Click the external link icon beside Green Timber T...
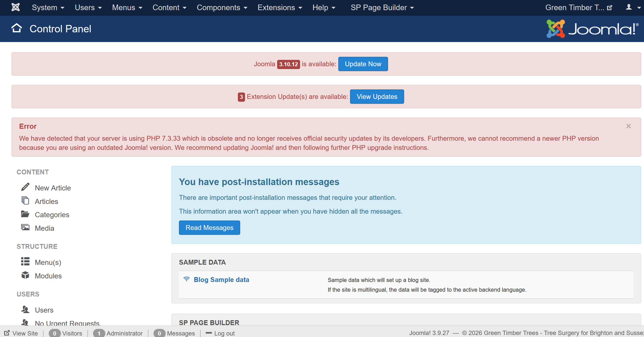Viewport: 644px width, 337px height. [x=609, y=8]
